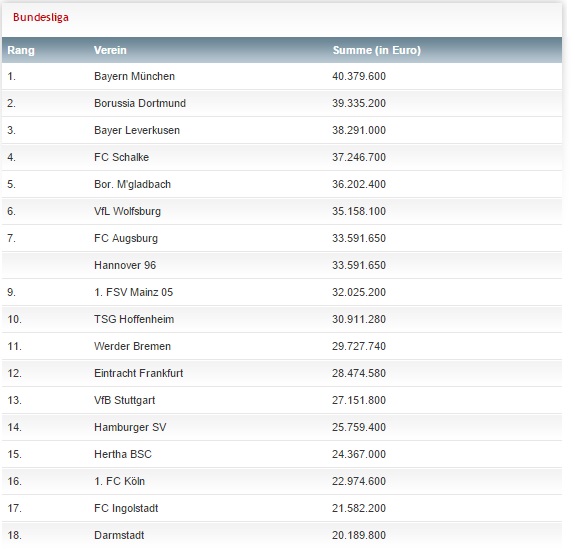Click VfL Wolfsburg club name

127,211
